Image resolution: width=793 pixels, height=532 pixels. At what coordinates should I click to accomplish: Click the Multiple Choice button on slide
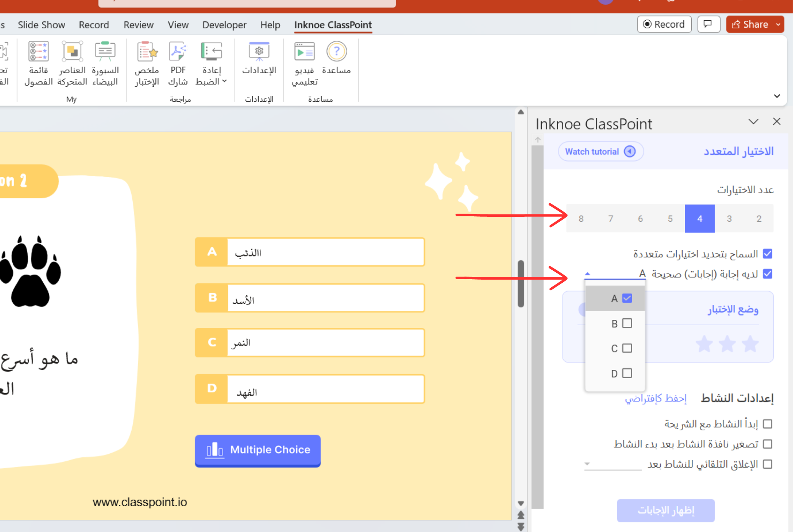click(257, 450)
